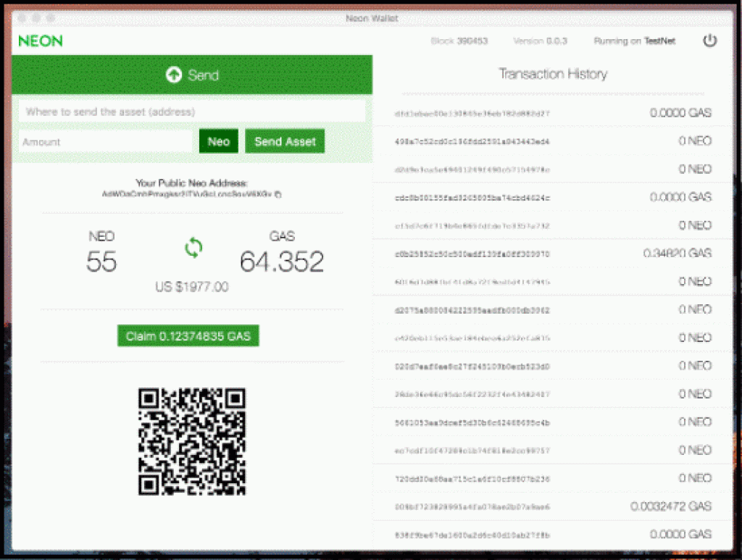Focus the Amount input field
This screenshot has width=742, height=560.
106,142
